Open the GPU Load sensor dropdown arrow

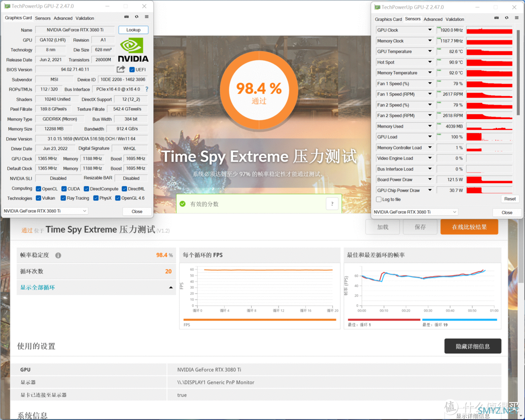coord(430,137)
